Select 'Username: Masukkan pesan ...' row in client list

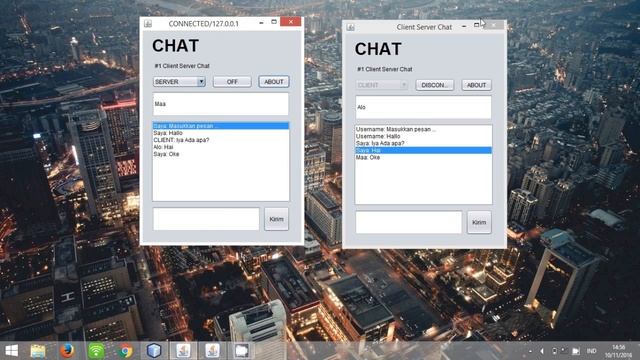pos(423,129)
